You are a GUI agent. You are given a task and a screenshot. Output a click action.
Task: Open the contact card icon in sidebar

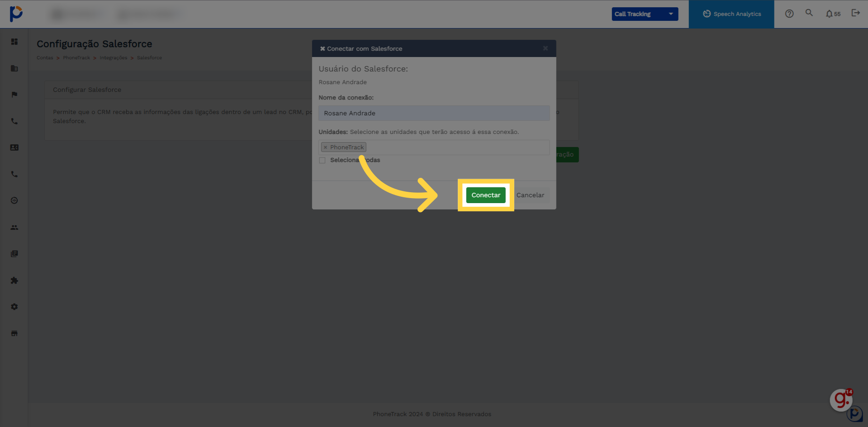(14, 147)
